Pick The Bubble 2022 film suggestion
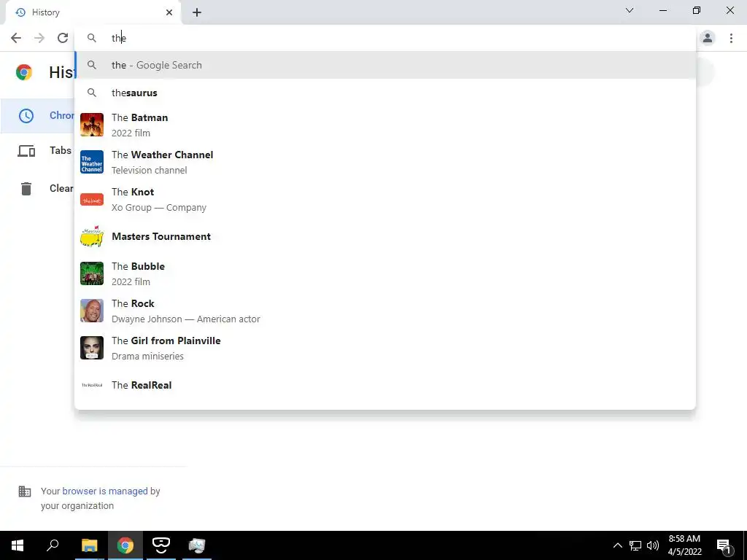Image resolution: width=747 pixels, height=560 pixels. click(385, 273)
